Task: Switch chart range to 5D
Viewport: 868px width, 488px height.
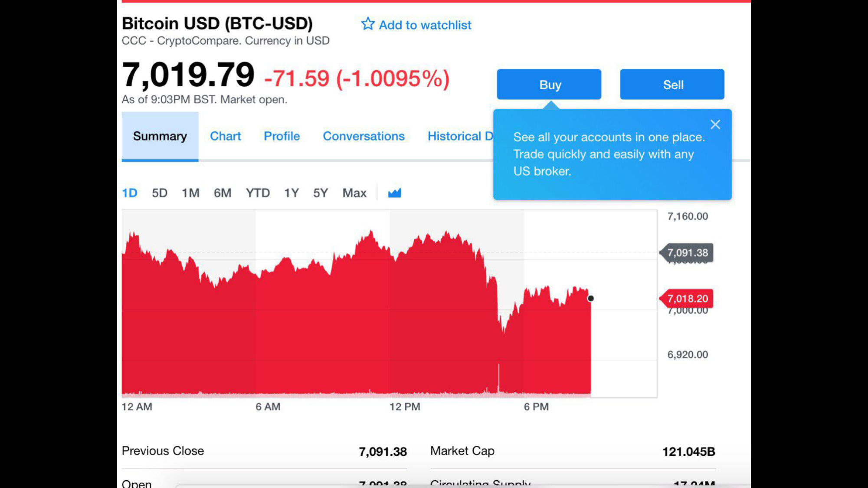Action: pyautogui.click(x=159, y=193)
